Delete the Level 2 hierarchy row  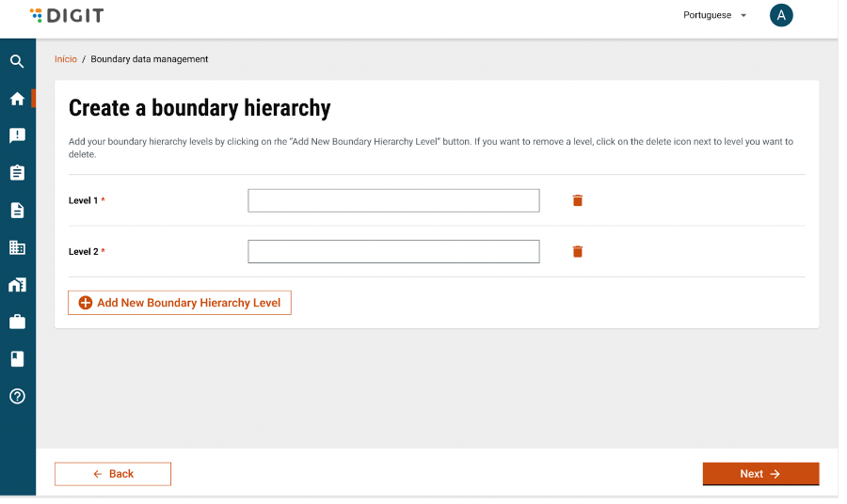tap(578, 251)
